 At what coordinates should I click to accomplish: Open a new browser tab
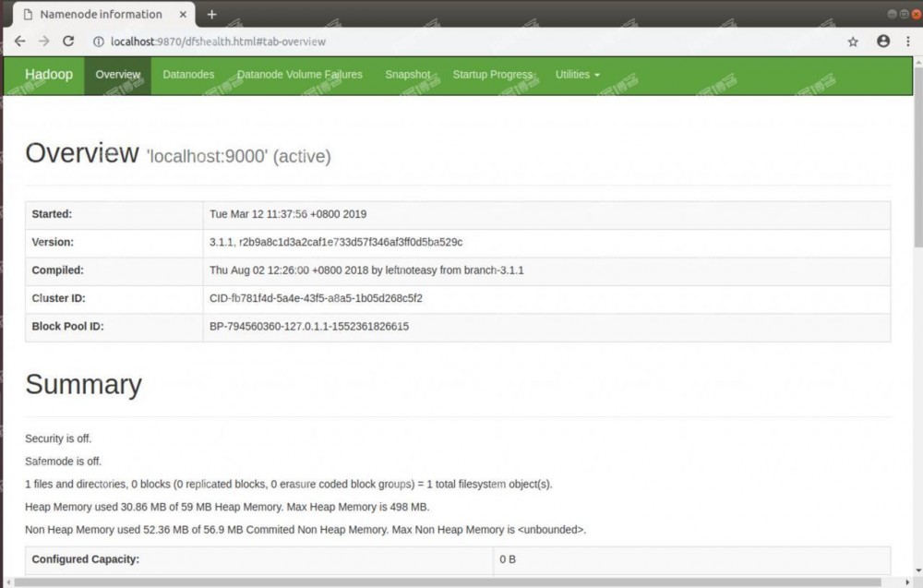(x=211, y=14)
